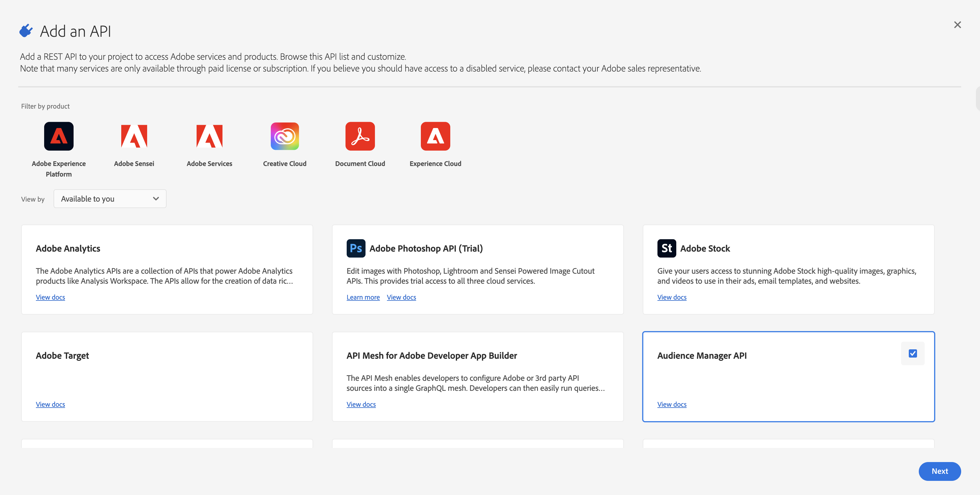Close the Add an API dialog
Screen dimensions: 980x495
(x=957, y=25)
